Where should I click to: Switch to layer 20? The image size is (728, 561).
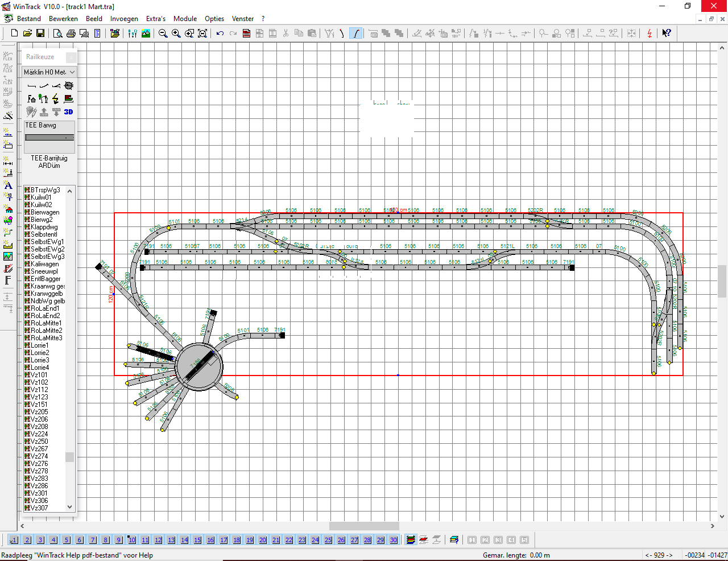click(263, 540)
